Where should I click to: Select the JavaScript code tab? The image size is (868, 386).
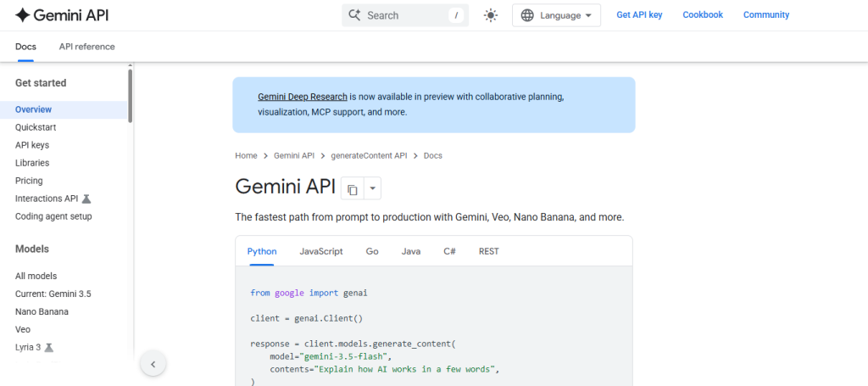coord(321,251)
